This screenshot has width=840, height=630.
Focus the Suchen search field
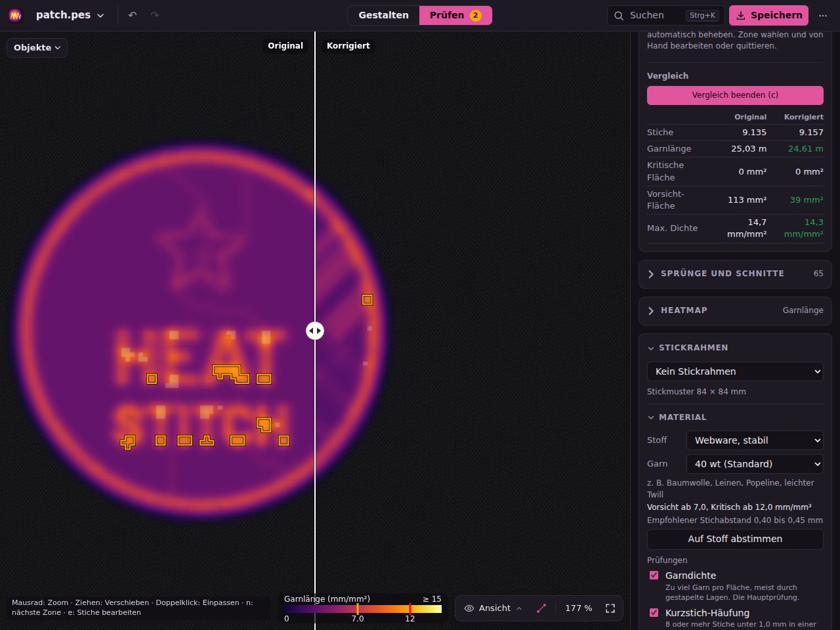[665, 15]
